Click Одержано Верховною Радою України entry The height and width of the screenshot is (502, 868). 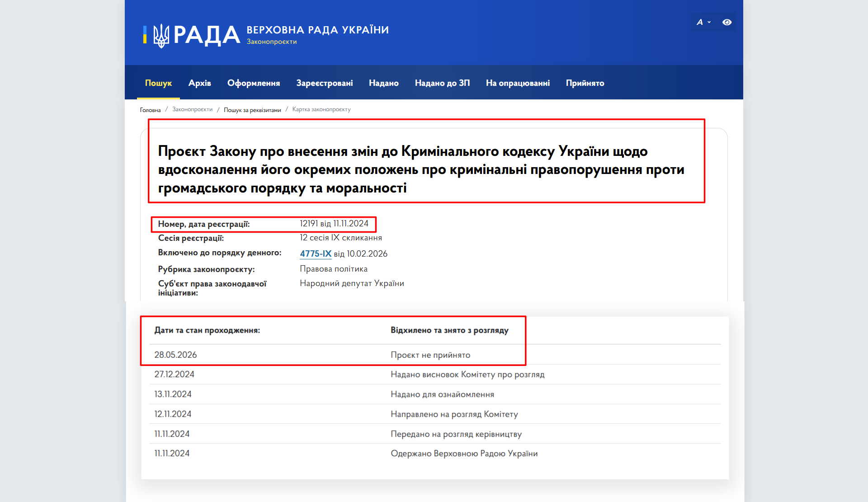click(x=464, y=454)
